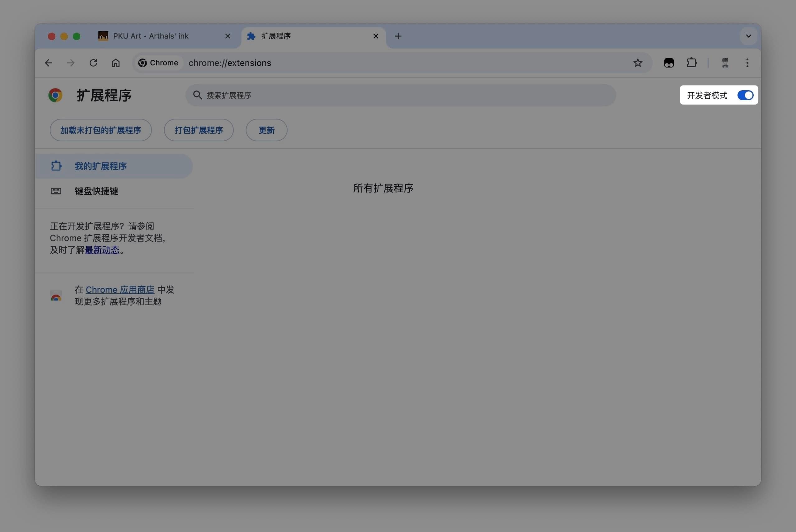Open the user profile avatar
Viewport: 796px width, 532px height.
[725, 63]
